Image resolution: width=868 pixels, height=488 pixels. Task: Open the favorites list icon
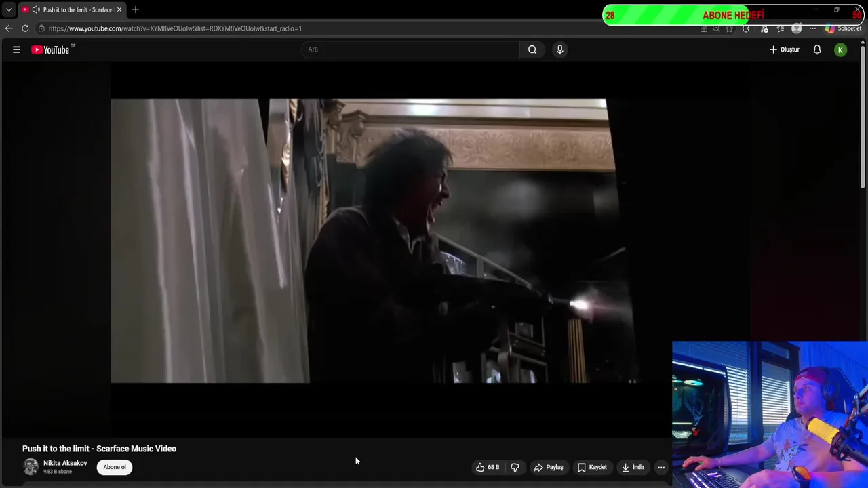781,28
